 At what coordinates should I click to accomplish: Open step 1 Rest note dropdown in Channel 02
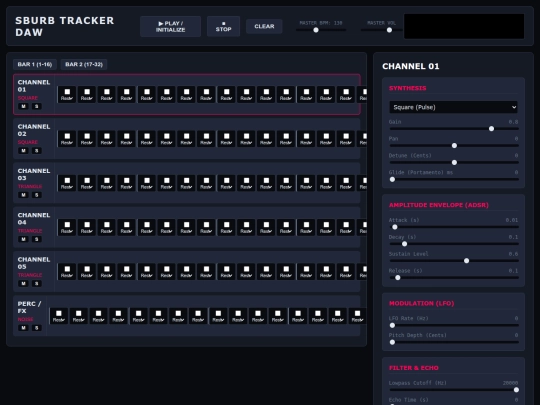(67, 143)
